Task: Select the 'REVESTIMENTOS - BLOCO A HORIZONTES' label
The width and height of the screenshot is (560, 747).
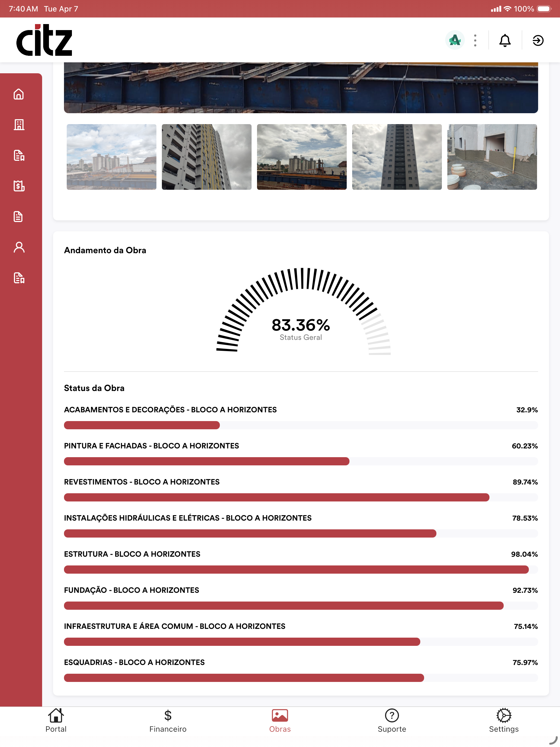Action: tap(142, 482)
